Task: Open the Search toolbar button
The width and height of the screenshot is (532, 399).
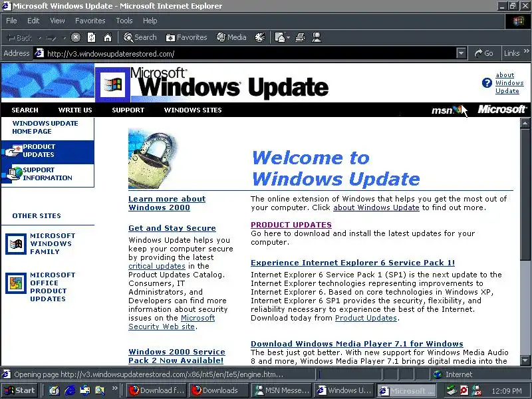Action: pos(140,37)
